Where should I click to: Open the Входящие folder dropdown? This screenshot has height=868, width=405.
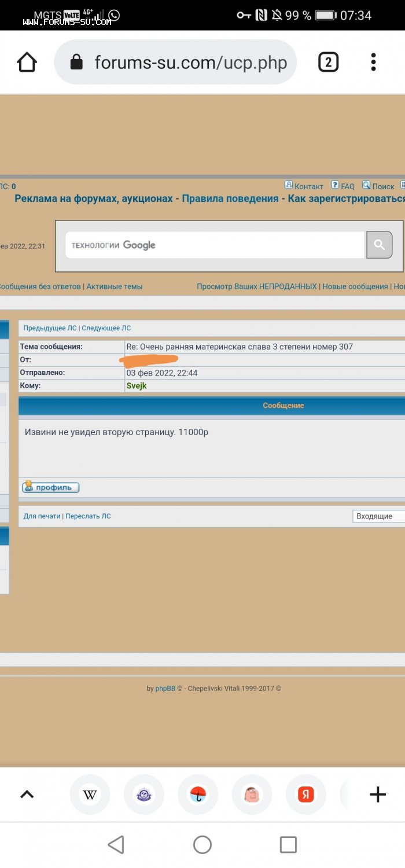click(x=378, y=516)
